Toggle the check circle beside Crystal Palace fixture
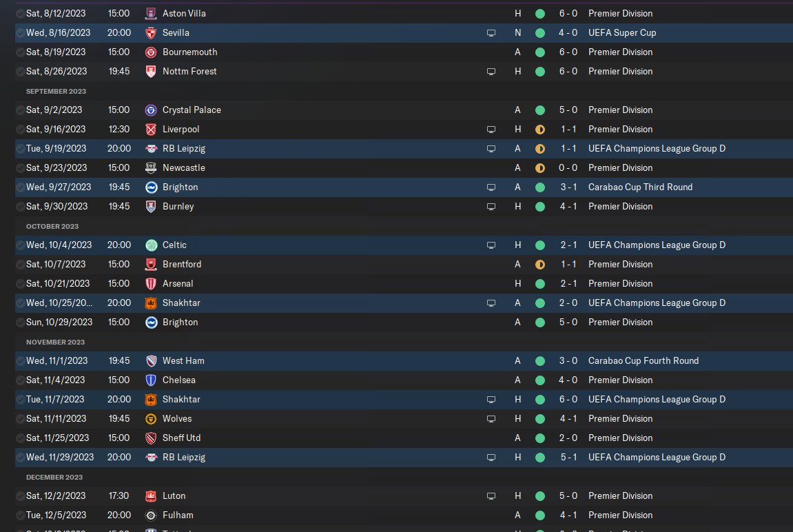The height and width of the screenshot is (532, 793). [20, 110]
